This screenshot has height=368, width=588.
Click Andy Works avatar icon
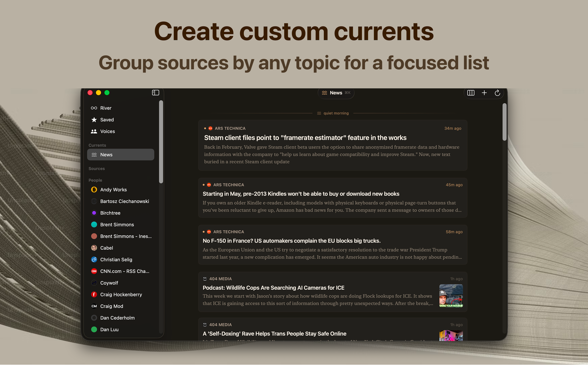(94, 190)
